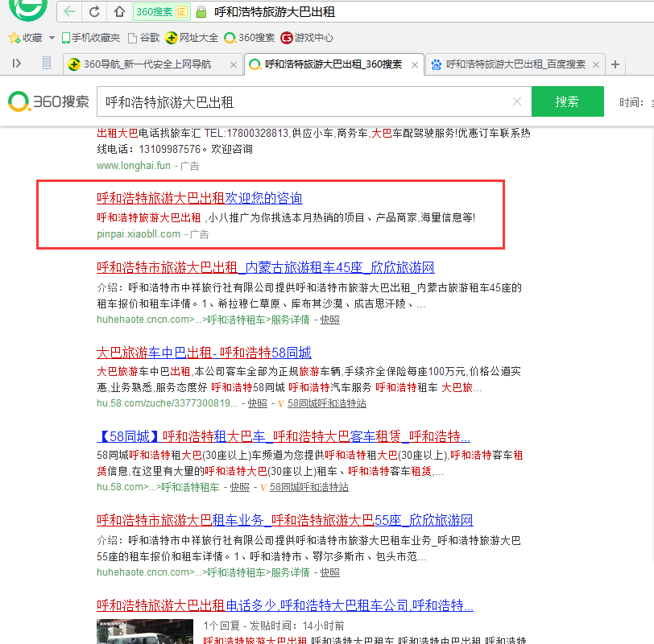Click the green padlock security icon
This screenshot has height=644, width=654.
(201, 12)
